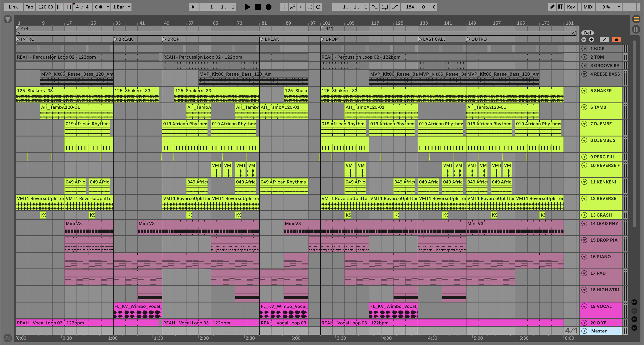This screenshot has width=644, height=345.
Task: Open the MIDI map mode
Action: (588, 7)
